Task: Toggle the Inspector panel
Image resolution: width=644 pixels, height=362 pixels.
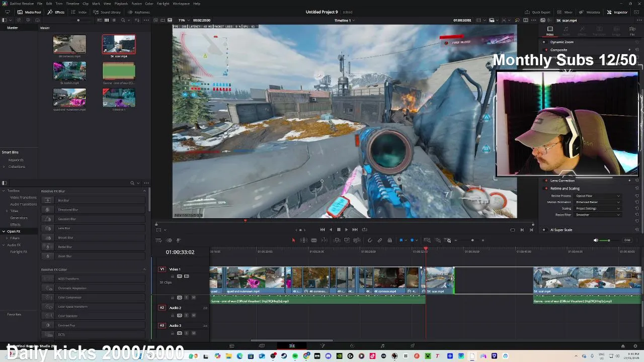Action: point(617,12)
